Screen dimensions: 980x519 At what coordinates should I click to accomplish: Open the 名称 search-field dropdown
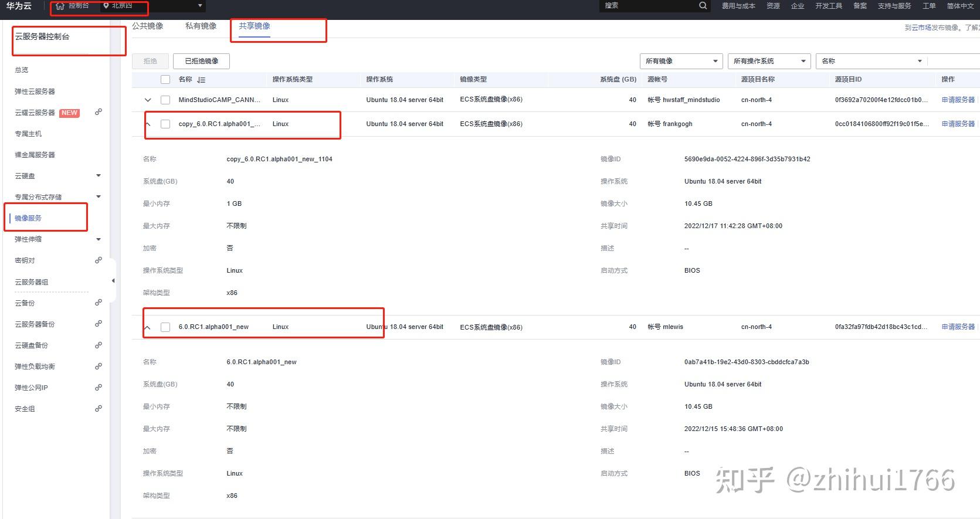[872, 61]
